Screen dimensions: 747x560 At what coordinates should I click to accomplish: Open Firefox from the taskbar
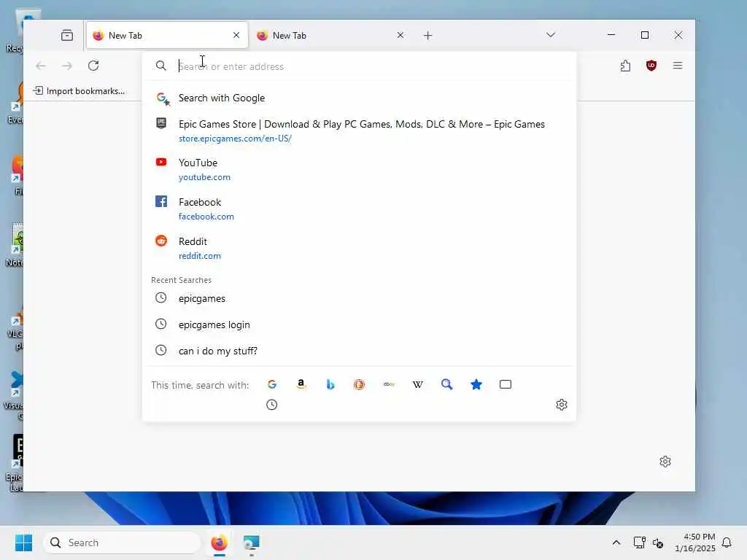(219, 542)
